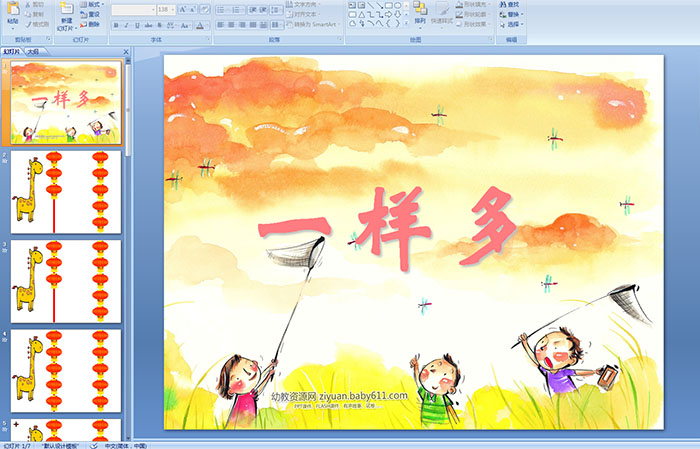This screenshot has width=700, height=449.
Task: Choose the oval shape in the gallery
Action: pos(398,5)
